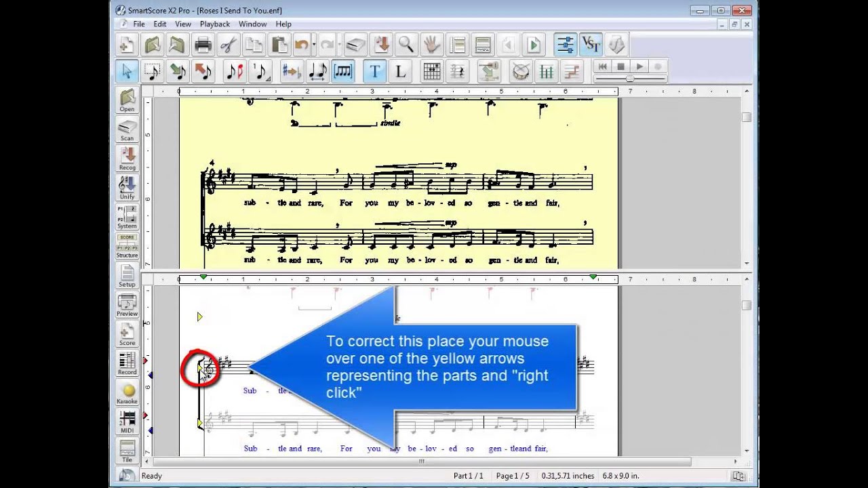Image resolution: width=868 pixels, height=488 pixels.
Task: Open the File menu
Action: (x=139, y=24)
